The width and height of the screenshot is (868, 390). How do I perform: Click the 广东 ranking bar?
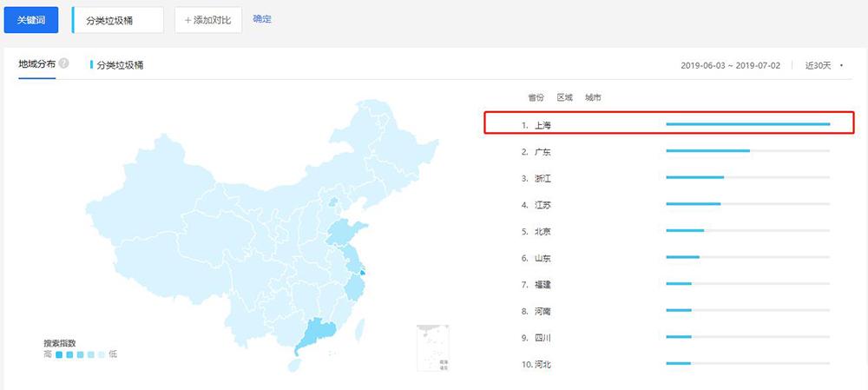coord(707,151)
